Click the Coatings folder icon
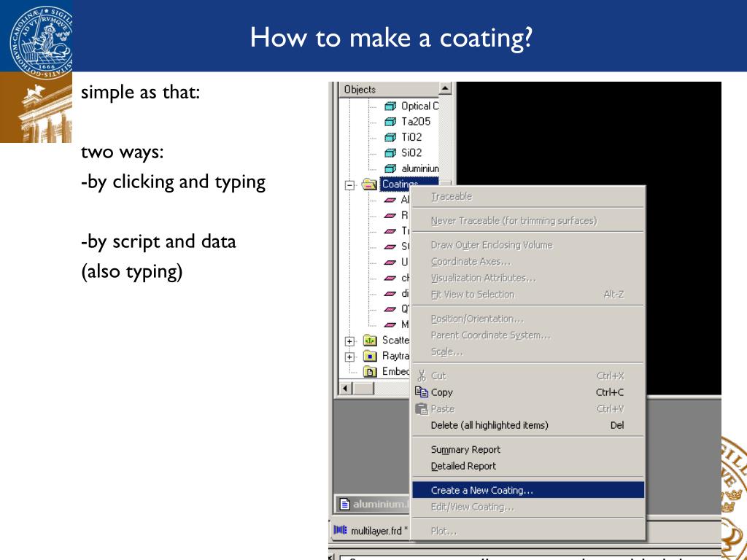Viewport: 747px width, 560px height. point(369,184)
